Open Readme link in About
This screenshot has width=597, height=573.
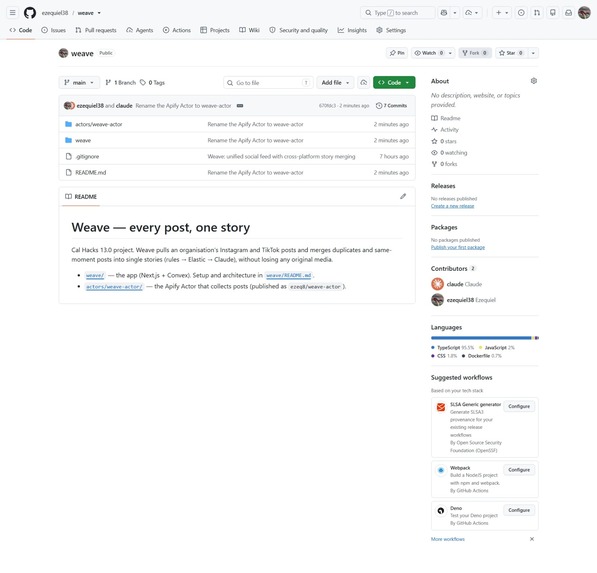pyautogui.click(x=446, y=118)
